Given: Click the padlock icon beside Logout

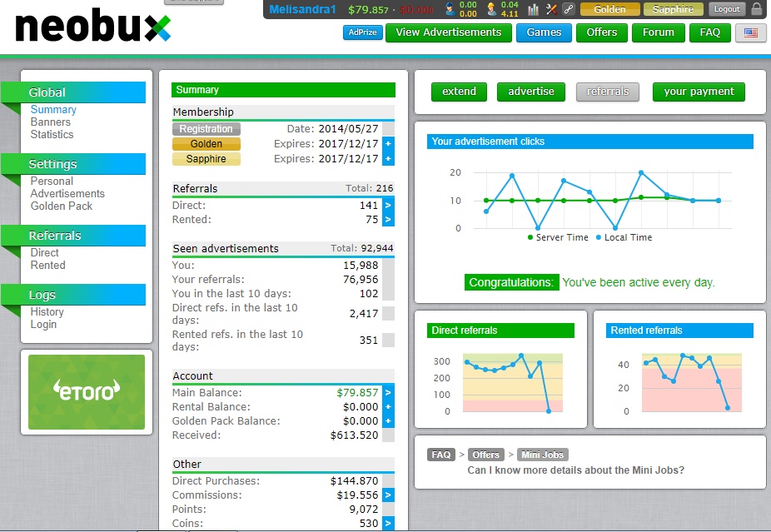Looking at the screenshot, I should 756,9.
